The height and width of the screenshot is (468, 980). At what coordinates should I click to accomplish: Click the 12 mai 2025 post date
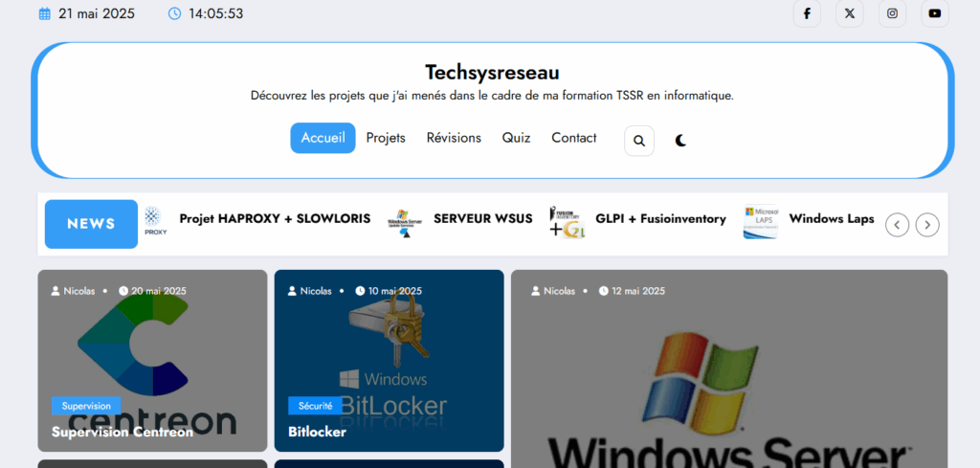[x=632, y=291]
